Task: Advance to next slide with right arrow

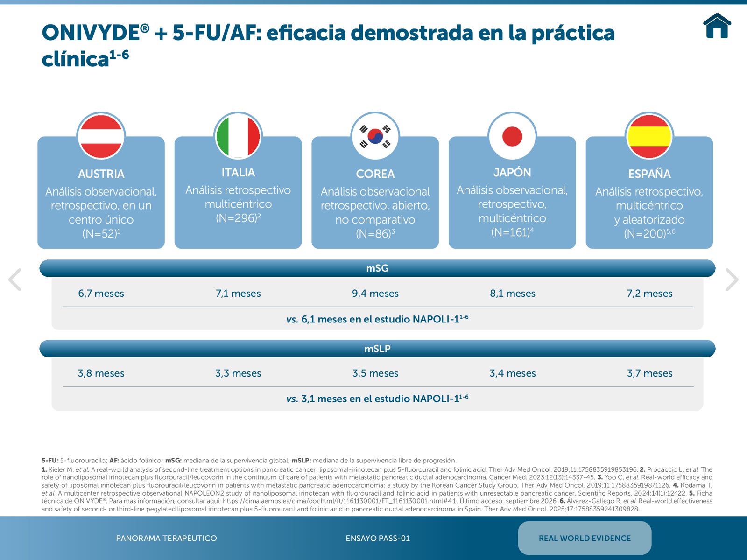Action: click(x=732, y=280)
